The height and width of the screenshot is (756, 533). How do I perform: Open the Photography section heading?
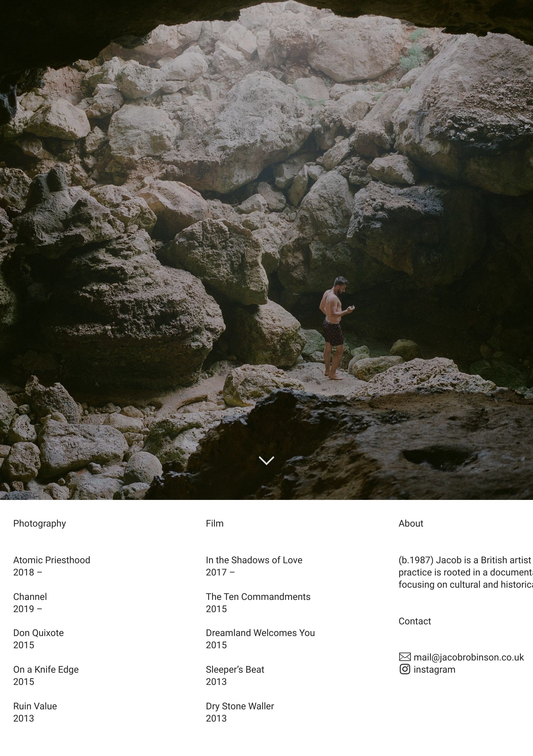click(39, 524)
